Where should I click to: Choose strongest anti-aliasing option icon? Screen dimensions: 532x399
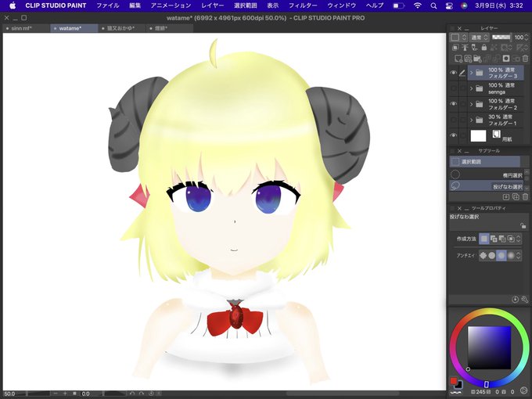(x=511, y=256)
